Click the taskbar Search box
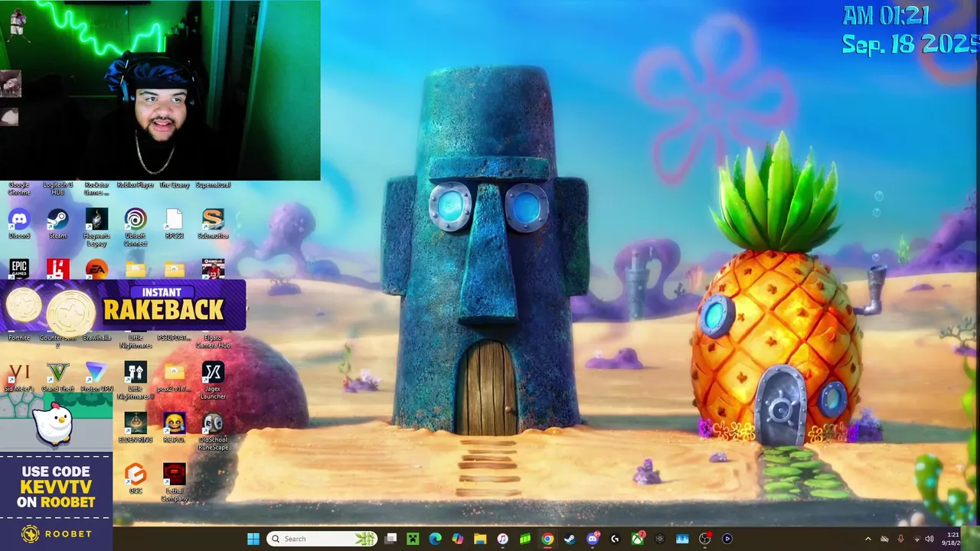The image size is (980, 551). pos(321,539)
